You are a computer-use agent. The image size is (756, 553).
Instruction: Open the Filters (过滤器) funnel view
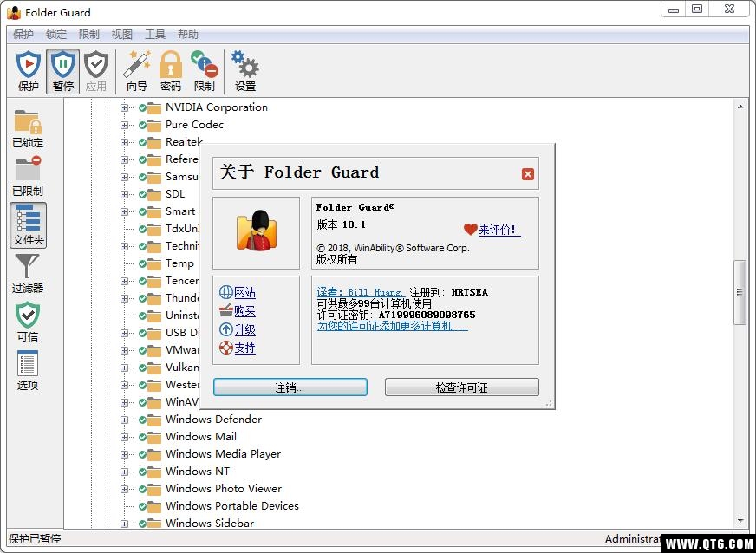[28, 274]
